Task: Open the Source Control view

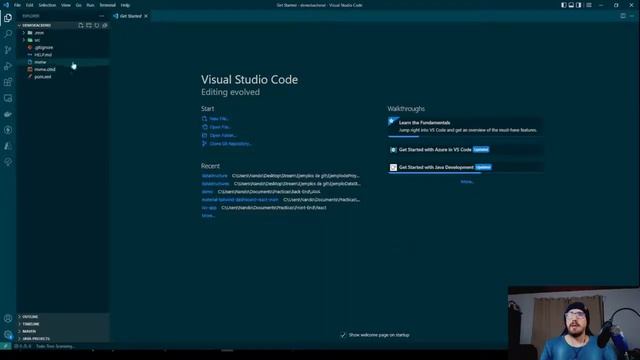Action: (x=8, y=50)
